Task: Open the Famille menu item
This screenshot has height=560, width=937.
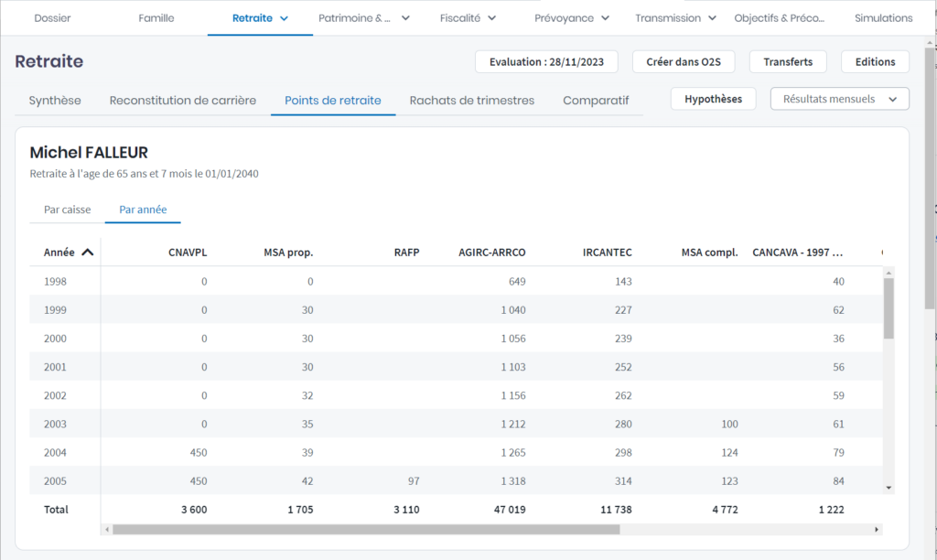Action: (156, 18)
